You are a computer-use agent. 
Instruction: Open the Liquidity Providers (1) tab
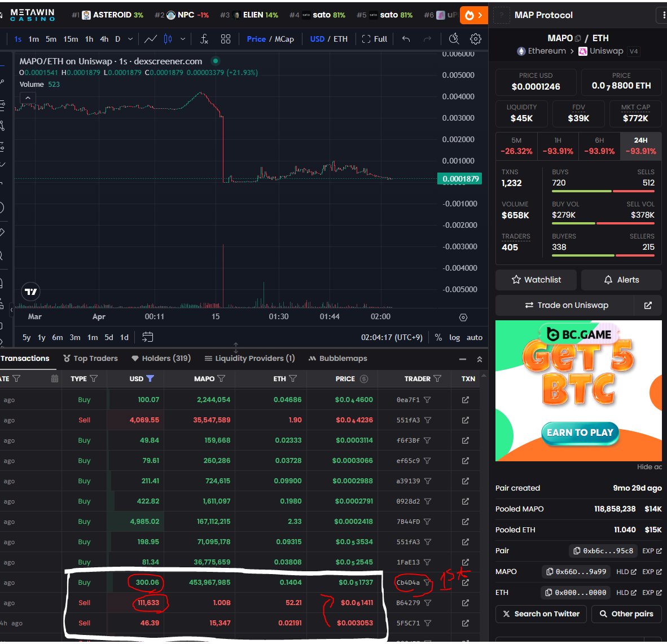(249, 358)
